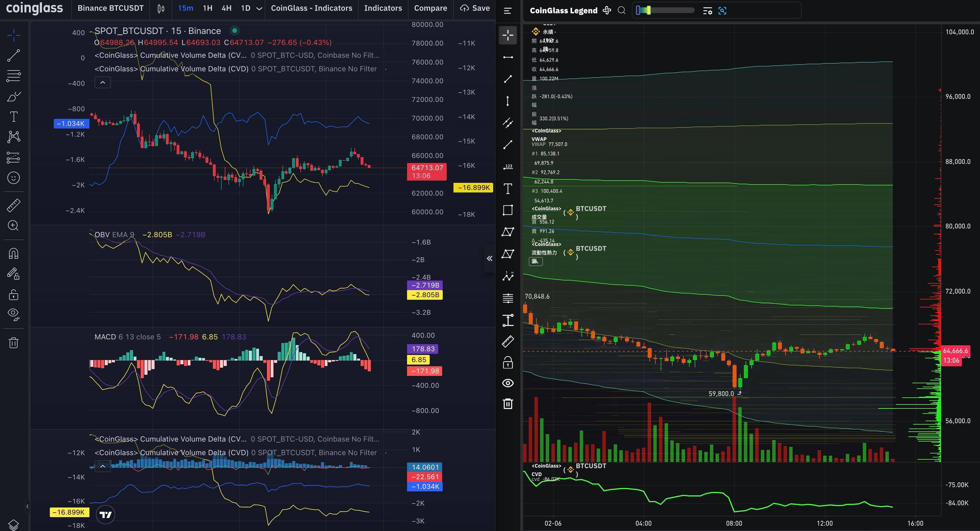Toggle drawings visibility eye in right toolbar

[508, 383]
